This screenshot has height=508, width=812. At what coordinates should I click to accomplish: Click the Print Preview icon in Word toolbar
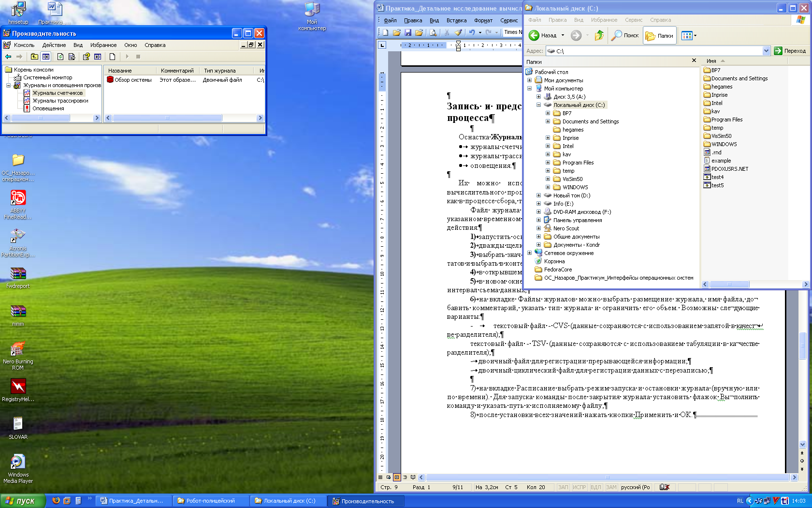433,32
